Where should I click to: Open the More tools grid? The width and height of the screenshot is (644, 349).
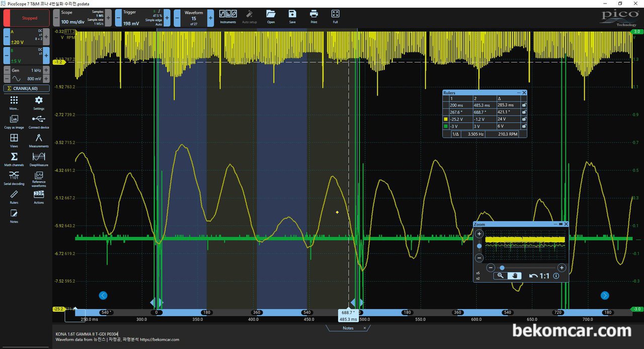pyautogui.click(x=14, y=103)
